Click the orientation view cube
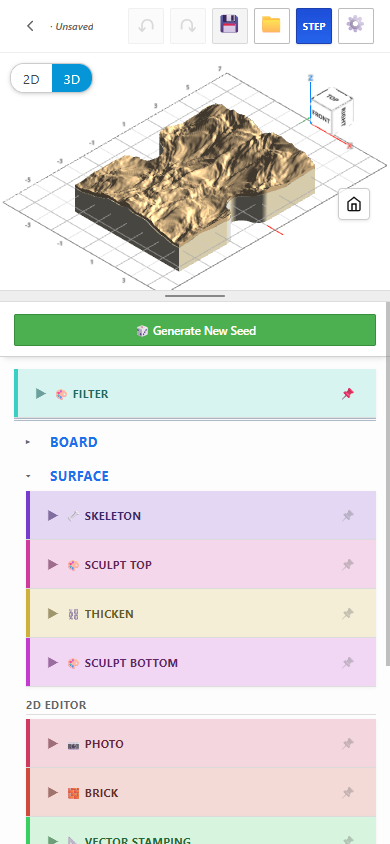 [x=333, y=110]
